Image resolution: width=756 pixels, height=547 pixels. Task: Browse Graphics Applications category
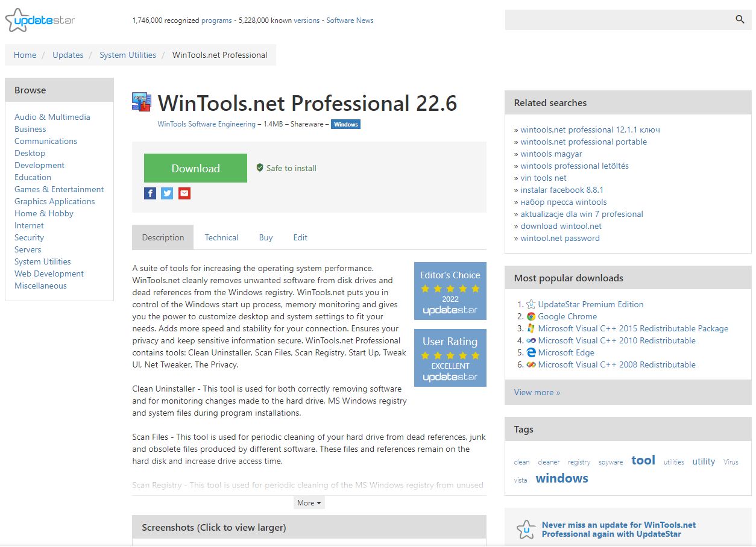[55, 201]
